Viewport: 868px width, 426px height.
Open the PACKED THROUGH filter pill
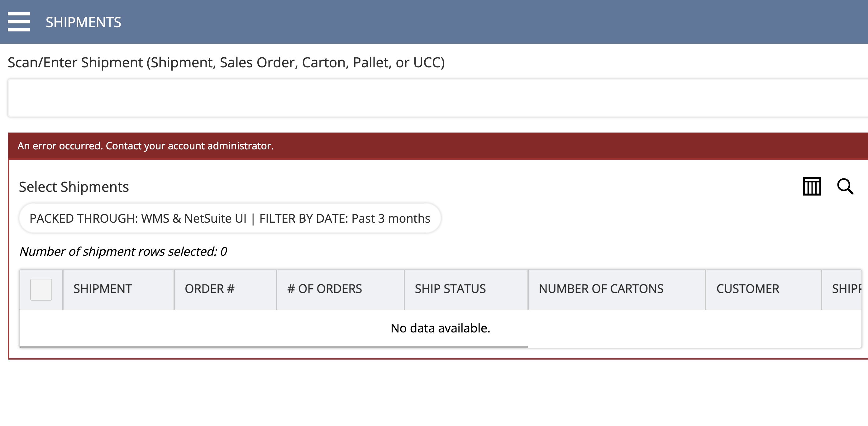point(230,218)
